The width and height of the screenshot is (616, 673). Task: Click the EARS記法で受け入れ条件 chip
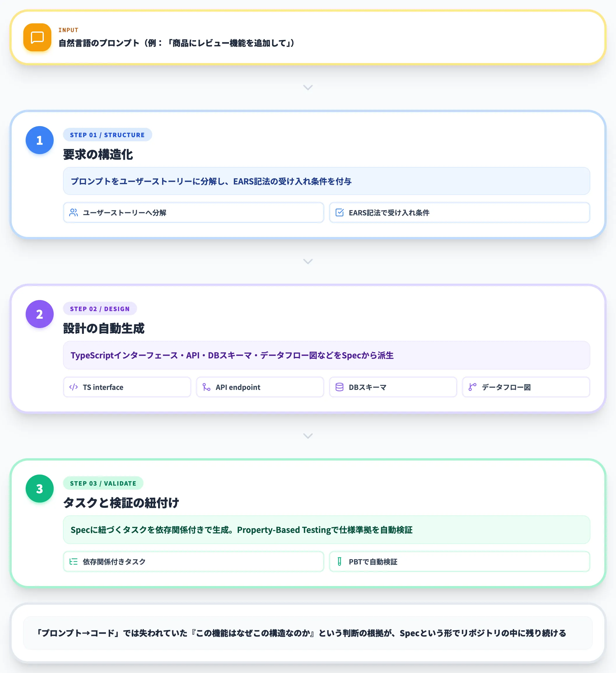point(459,213)
